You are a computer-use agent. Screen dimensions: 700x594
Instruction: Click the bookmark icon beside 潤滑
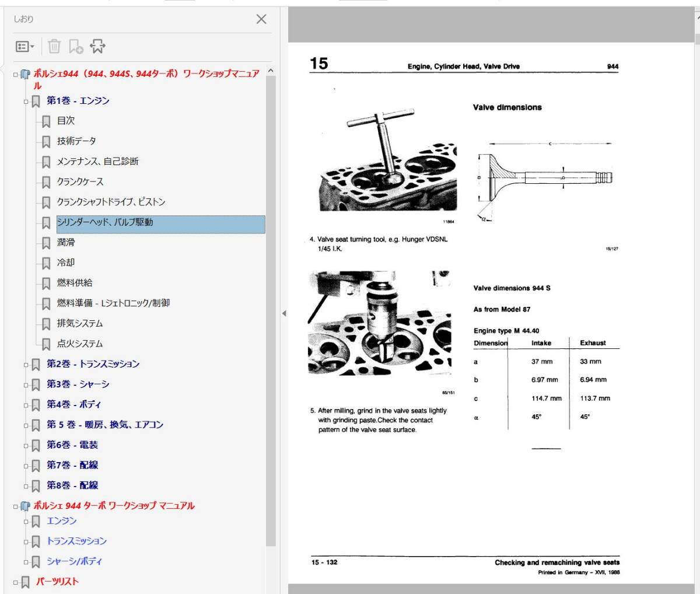[x=46, y=243]
